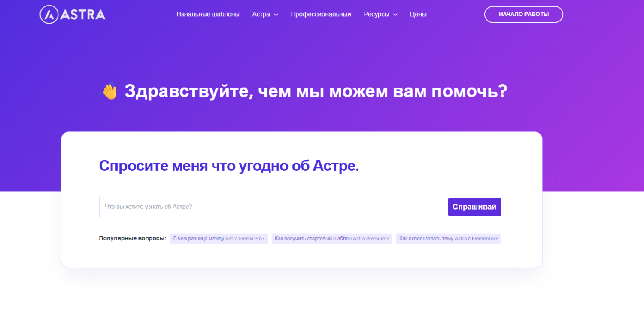This screenshot has height=310, width=644.
Task: Select the Astra Premium starter template question
Action: coord(332,239)
